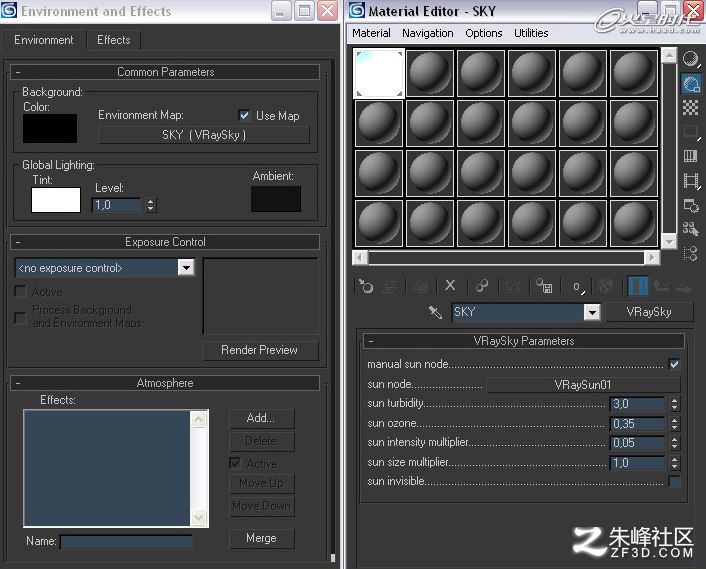Click the eyedropper pick material icon
706x569 pixels.
(435, 312)
